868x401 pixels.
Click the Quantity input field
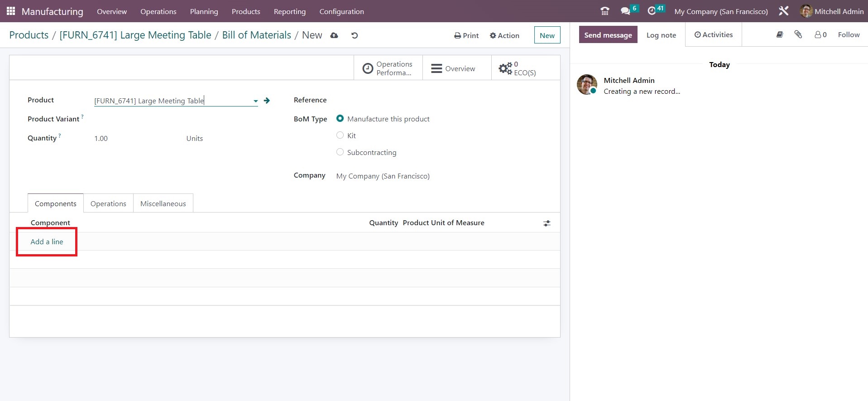pos(136,139)
